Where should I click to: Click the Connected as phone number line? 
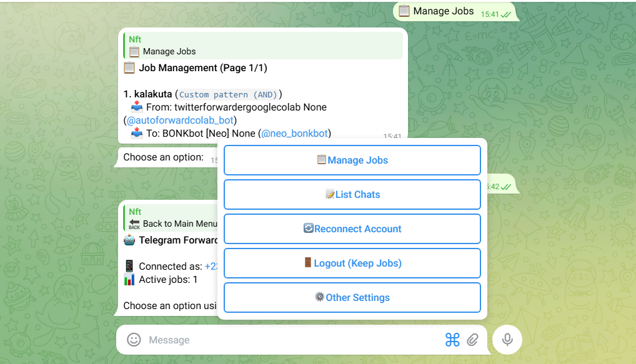click(171, 267)
